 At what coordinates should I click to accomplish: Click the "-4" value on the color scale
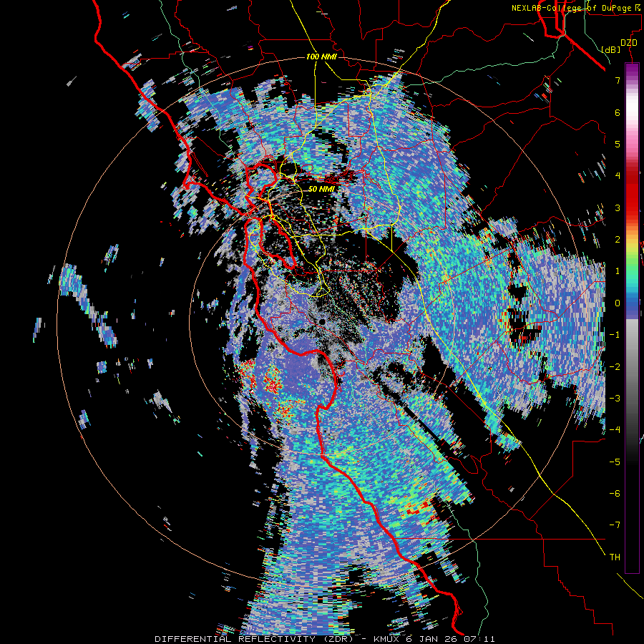click(x=615, y=430)
